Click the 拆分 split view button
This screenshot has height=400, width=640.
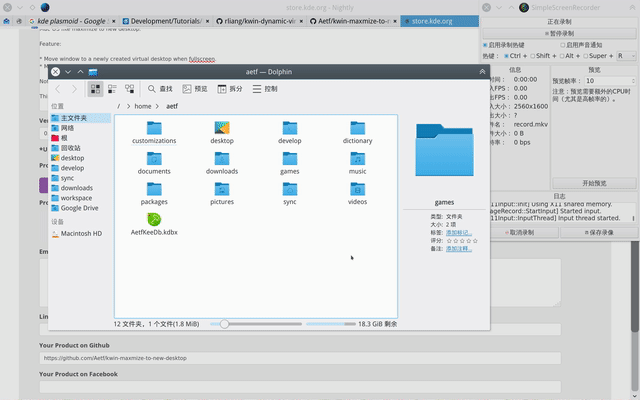(x=230, y=89)
